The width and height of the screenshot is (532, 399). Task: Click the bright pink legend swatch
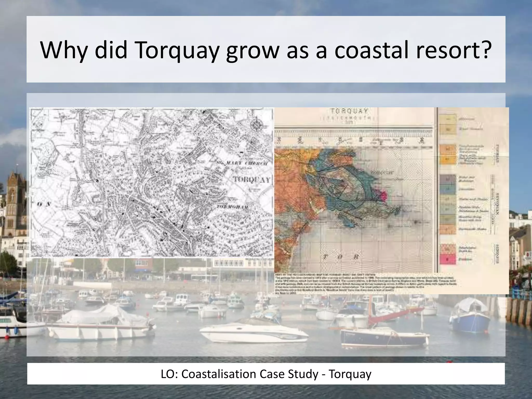click(448, 259)
